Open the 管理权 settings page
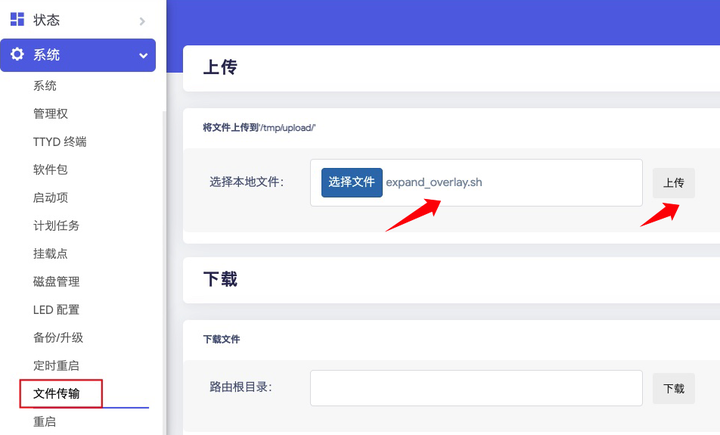This screenshot has width=720, height=435. coord(50,114)
